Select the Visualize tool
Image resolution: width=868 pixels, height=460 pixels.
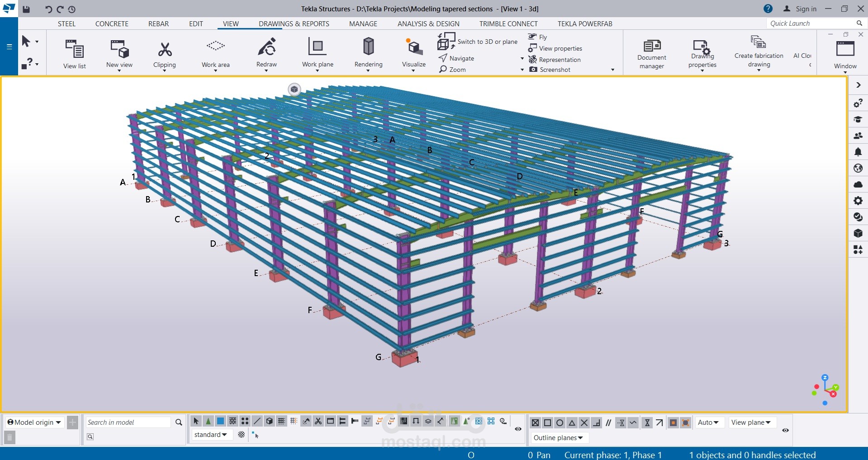[413, 53]
